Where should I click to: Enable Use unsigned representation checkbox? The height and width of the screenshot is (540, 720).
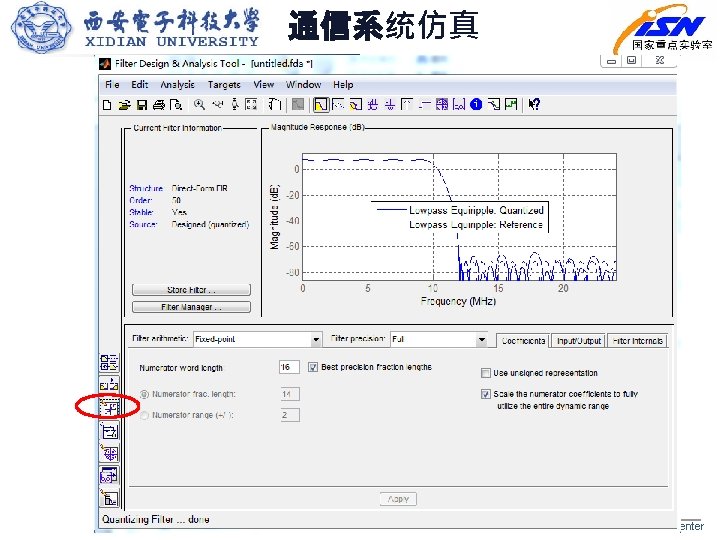pyautogui.click(x=485, y=373)
